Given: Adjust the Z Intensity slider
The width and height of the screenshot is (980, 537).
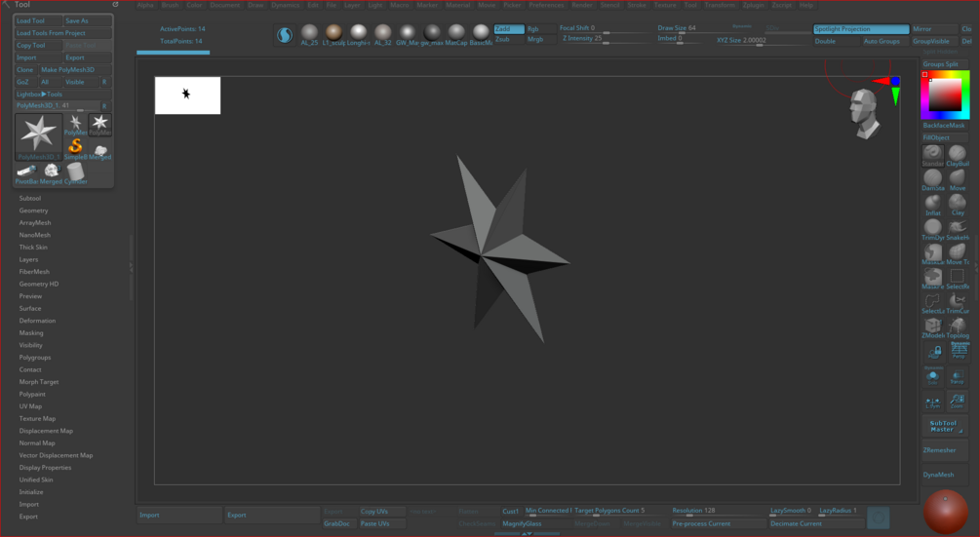Looking at the screenshot, I should pyautogui.click(x=605, y=39).
